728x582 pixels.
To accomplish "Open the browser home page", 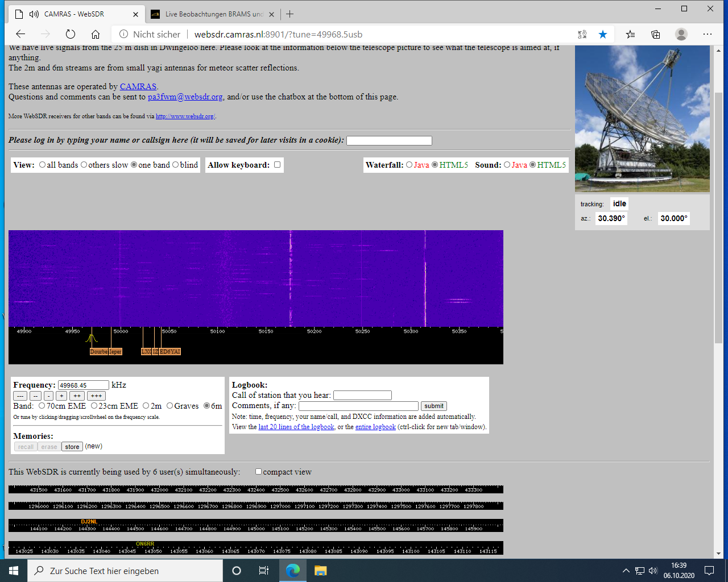I will (96, 34).
